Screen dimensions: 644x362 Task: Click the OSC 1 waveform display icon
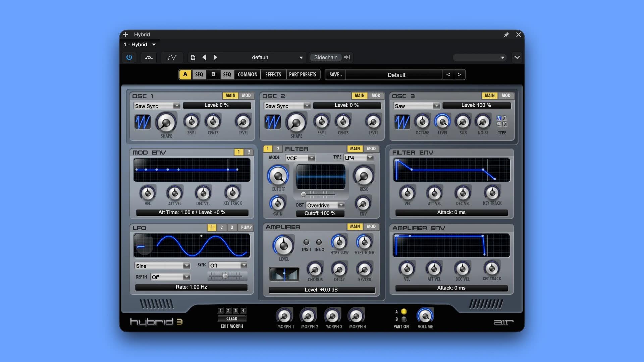pos(143,122)
